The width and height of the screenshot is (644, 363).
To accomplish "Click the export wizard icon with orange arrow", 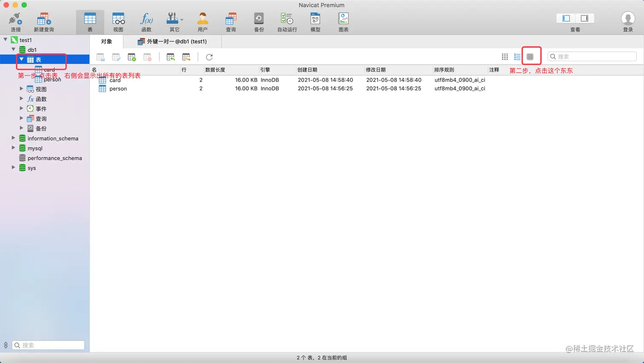I will [186, 57].
